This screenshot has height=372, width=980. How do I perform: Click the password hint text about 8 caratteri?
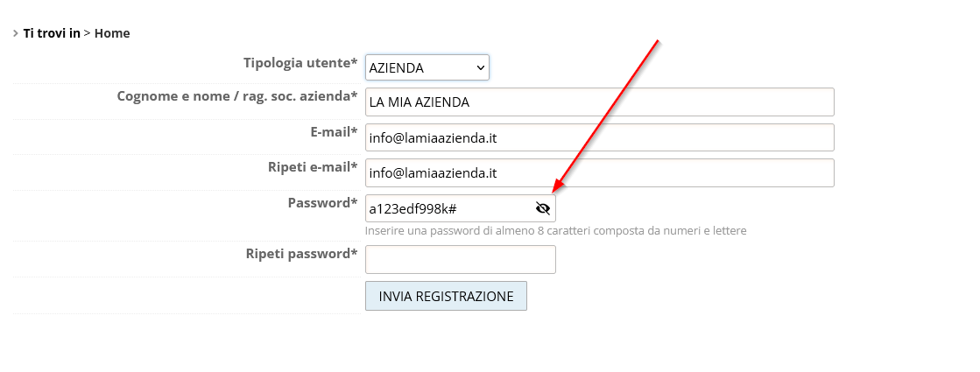[555, 231]
